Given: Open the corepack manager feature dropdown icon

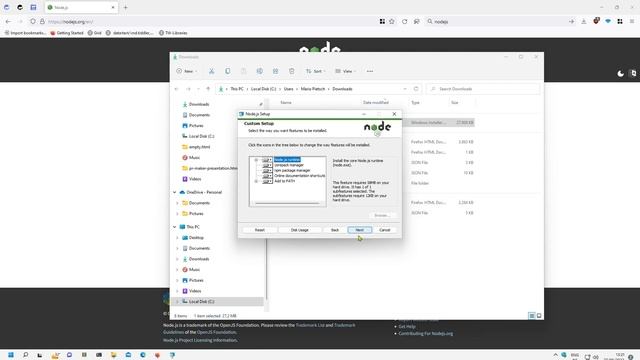Looking at the screenshot, I should [267, 165].
